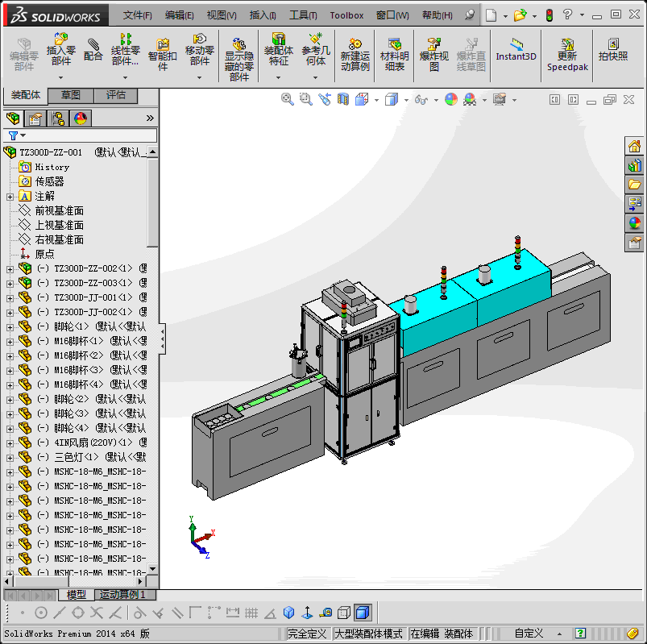This screenshot has height=644, width=647.
Task: Open Bill of Materials (材料明细表)
Action: pos(395,55)
